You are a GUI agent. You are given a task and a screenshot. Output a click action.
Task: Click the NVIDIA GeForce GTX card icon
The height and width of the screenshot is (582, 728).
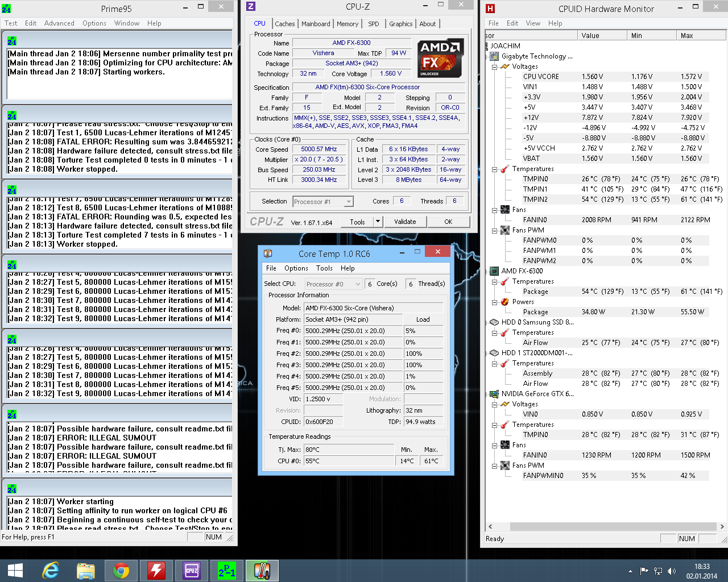point(495,394)
